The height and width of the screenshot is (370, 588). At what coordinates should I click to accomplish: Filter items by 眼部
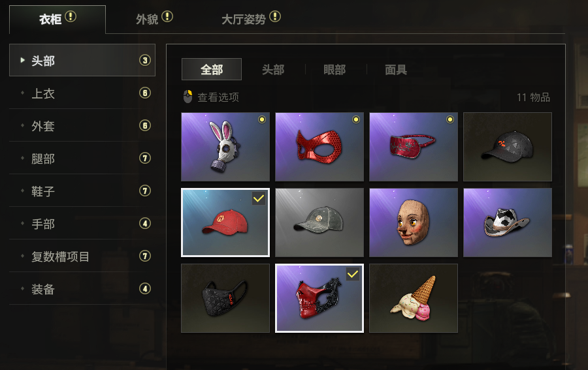334,70
